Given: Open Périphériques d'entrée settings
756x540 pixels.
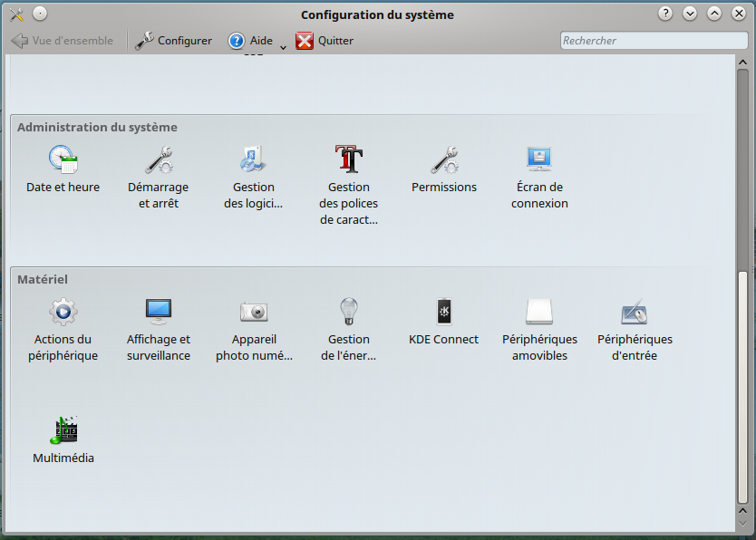Looking at the screenshot, I should pyautogui.click(x=635, y=313).
